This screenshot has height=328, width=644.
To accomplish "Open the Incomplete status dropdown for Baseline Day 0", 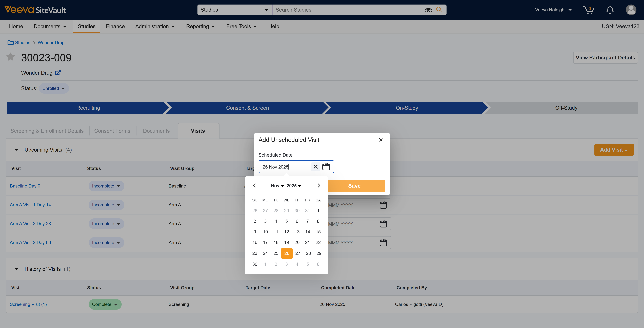I will (x=106, y=186).
